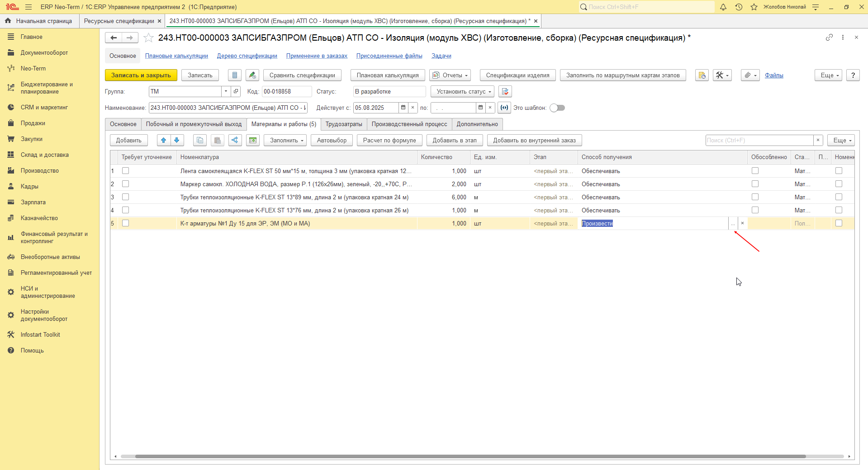The image size is (868, 470).
Task: Expand the Отчеты dropdown
Action: (x=450, y=75)
